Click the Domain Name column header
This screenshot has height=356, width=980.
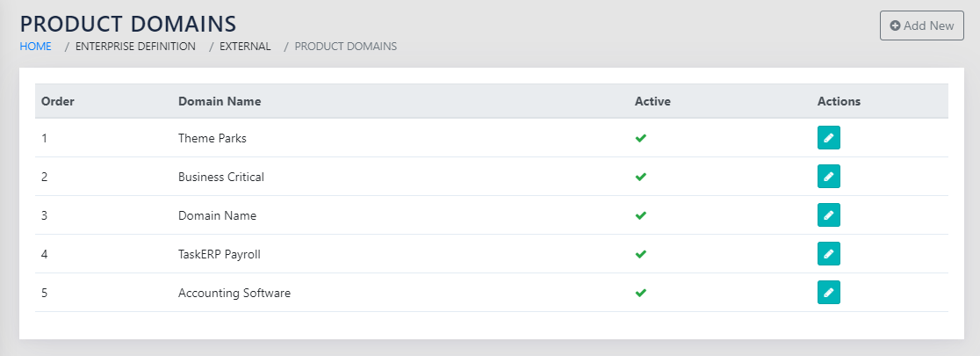[x=220, y=101]
